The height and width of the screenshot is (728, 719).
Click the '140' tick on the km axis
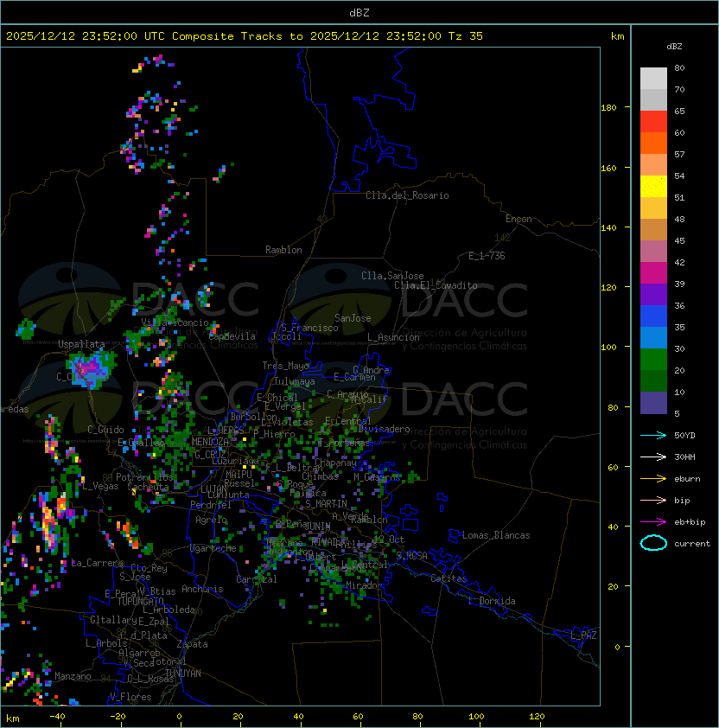(x=608, y=227)
